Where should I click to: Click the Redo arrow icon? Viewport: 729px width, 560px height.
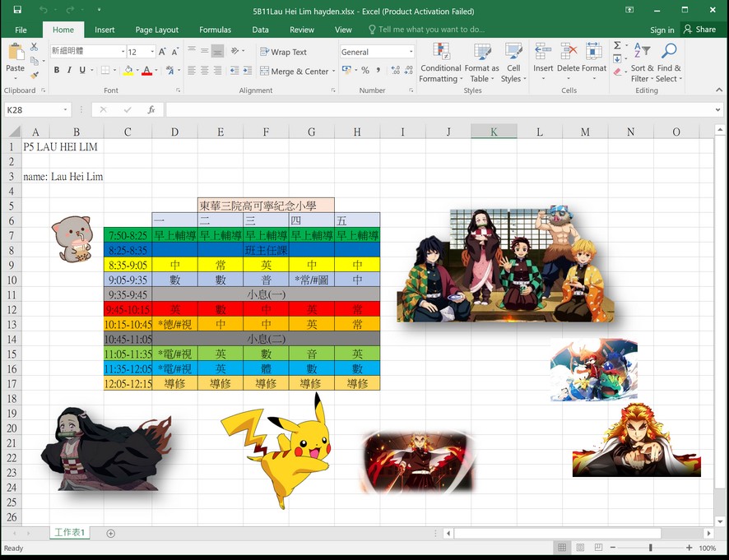70,10
